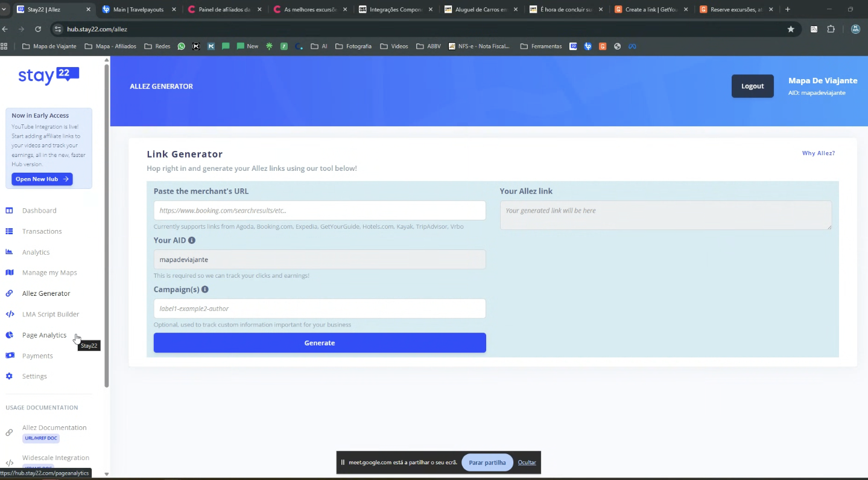The height and width of the screenshot is (480, 868).
Task: Click the URL/HREF DOC badge
Action: [x=41, y=438]
